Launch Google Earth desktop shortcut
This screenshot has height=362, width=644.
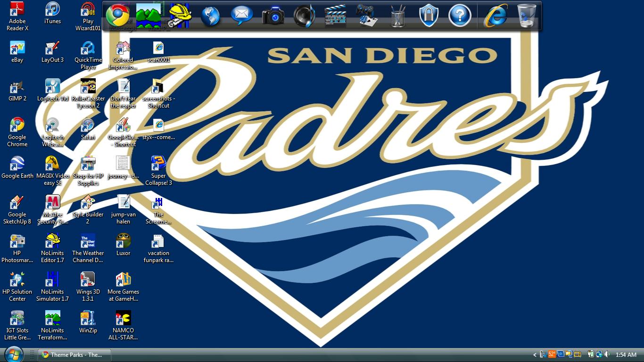17,168
